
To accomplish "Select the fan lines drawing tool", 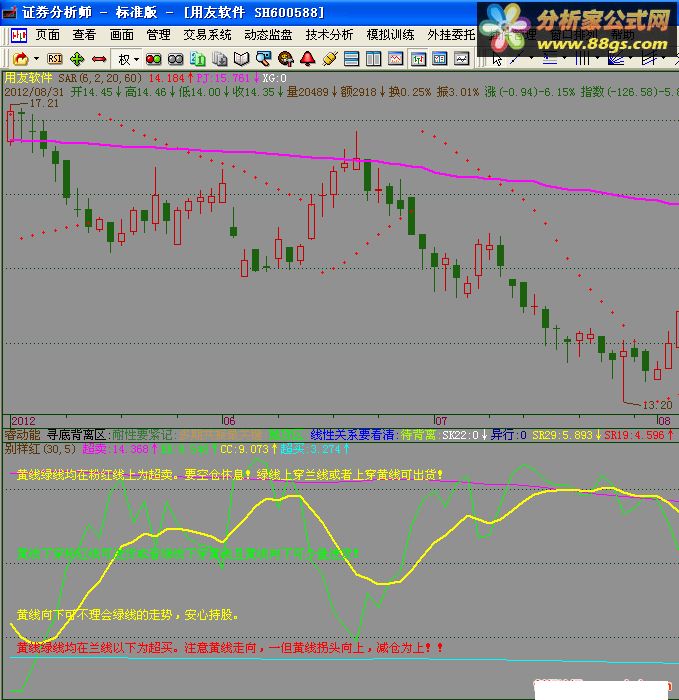I will tap(616, 59).
